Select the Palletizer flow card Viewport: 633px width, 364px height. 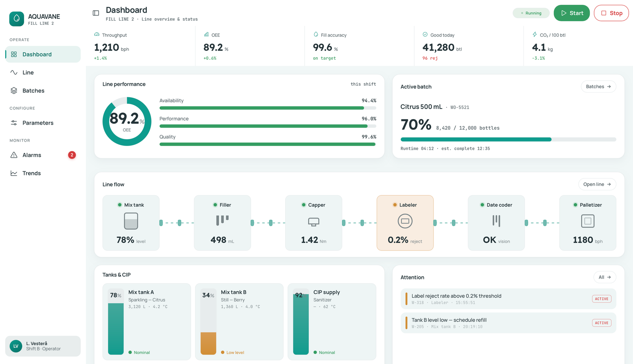pos(588,223)
